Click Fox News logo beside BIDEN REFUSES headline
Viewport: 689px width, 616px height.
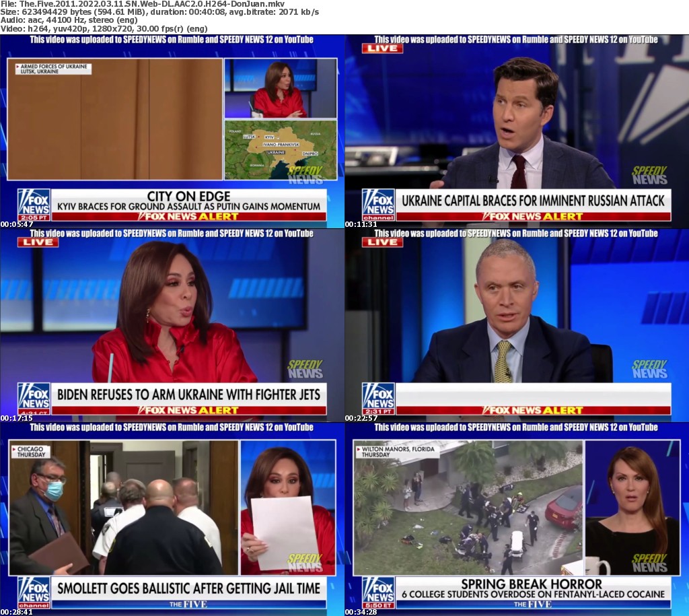coord(34,399)
